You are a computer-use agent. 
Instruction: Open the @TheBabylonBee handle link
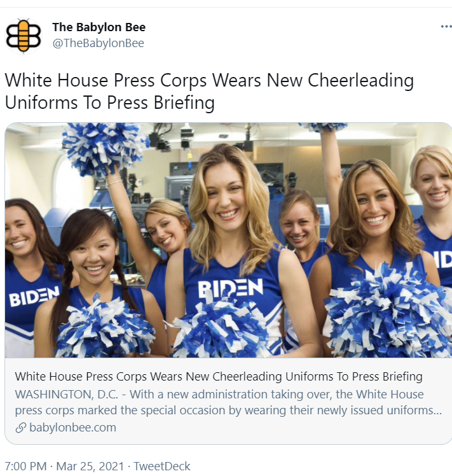click(99, 43)
